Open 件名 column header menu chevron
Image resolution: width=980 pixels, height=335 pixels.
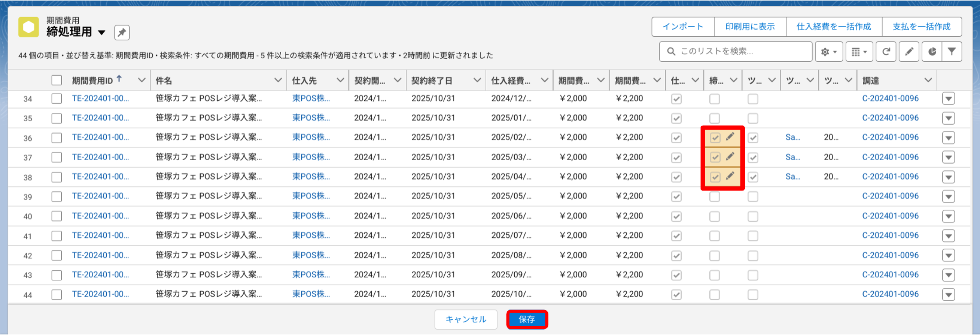coord(278,80)
